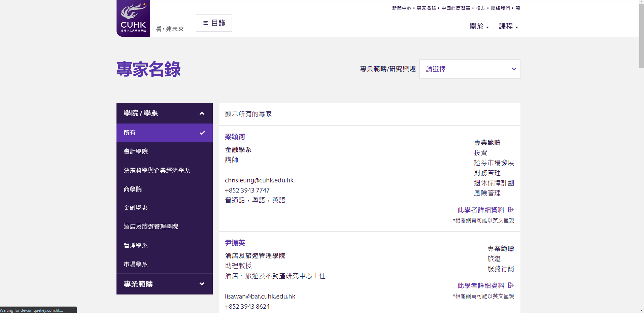The image size is (644, 313).
Task: Open the 關於 navigation dropdown
Action: tap(479, 26)
